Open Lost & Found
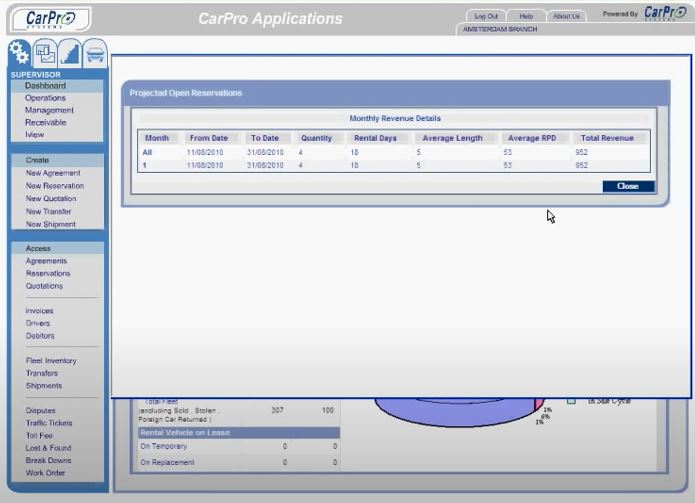 point(48,448)
